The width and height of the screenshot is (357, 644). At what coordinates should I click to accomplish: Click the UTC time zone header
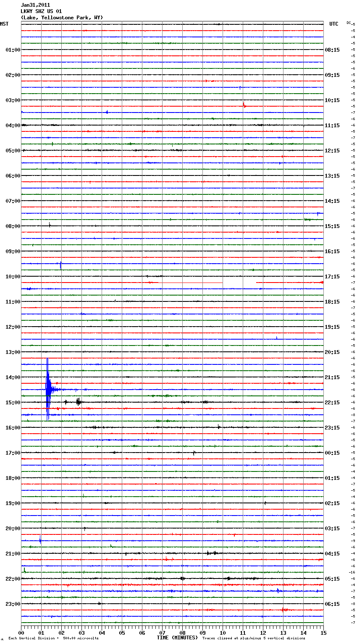(x=334, y=24)
